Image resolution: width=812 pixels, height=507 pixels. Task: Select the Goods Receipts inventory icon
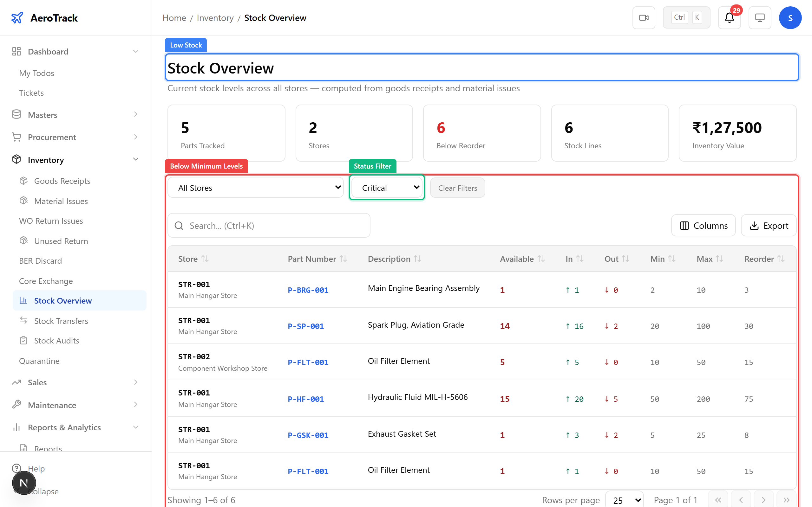point(23,181)
